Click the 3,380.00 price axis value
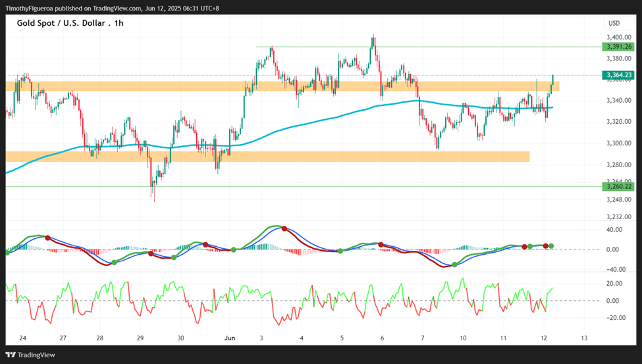The width and height of the screenshot is (642, 364). (x=619, y=58)
